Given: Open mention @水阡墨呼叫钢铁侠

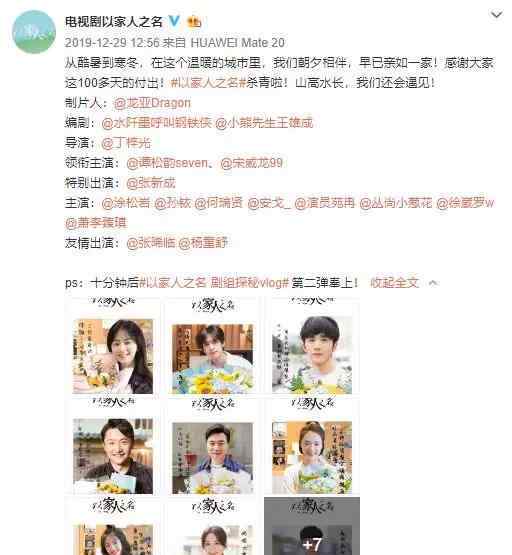Looking at the screenshot, I should click(x=156, y=123).
